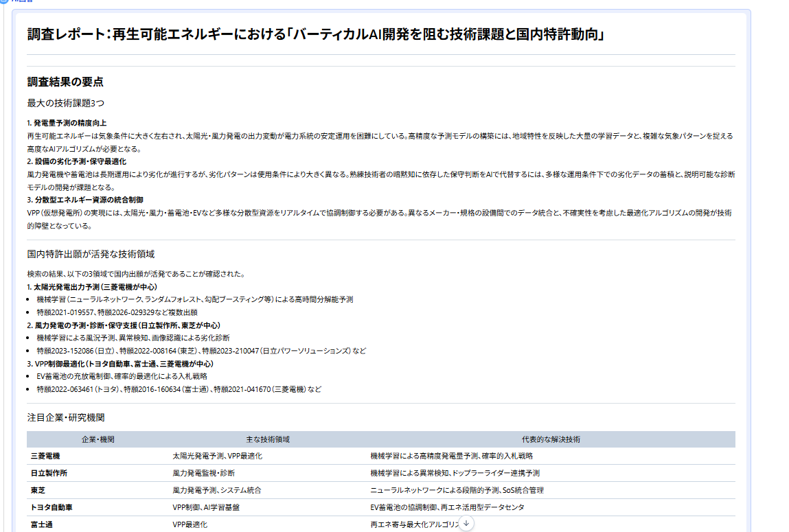The image size is (789, 532).
Task: Click the item 1. 発電量予測の精度向上
Action: [67, 123]
